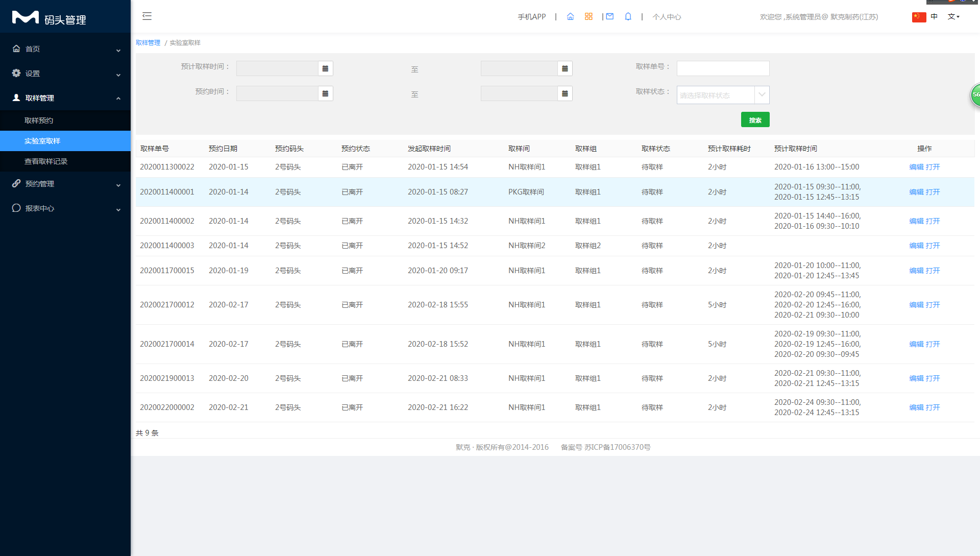Focus the 取样单号 input field
Screen dimensions: 980x556
coord(723,68)
